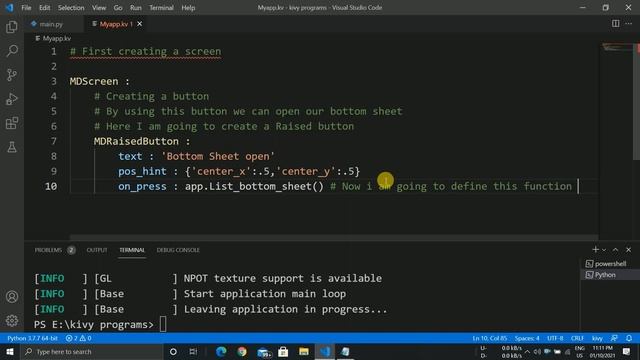The height and width of the screenshot is (360, 640).
Task: Click the Type here to search box
Action: coord(91,351)
